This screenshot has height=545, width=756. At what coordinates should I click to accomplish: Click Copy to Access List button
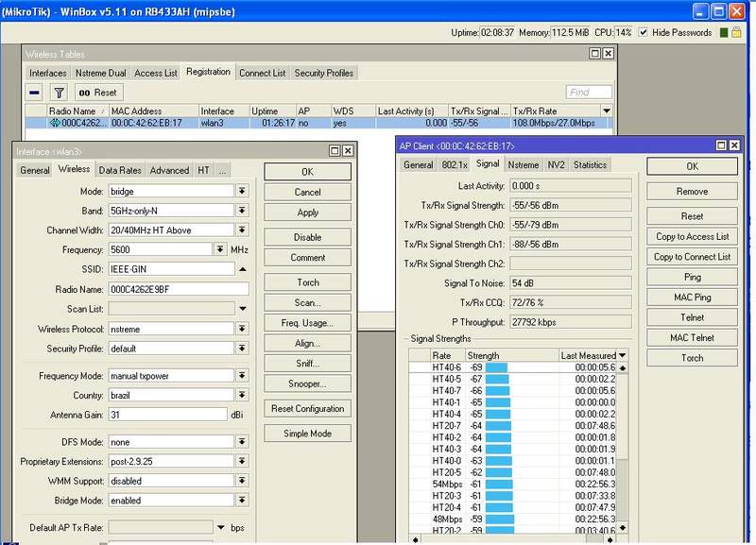(692, 236)
